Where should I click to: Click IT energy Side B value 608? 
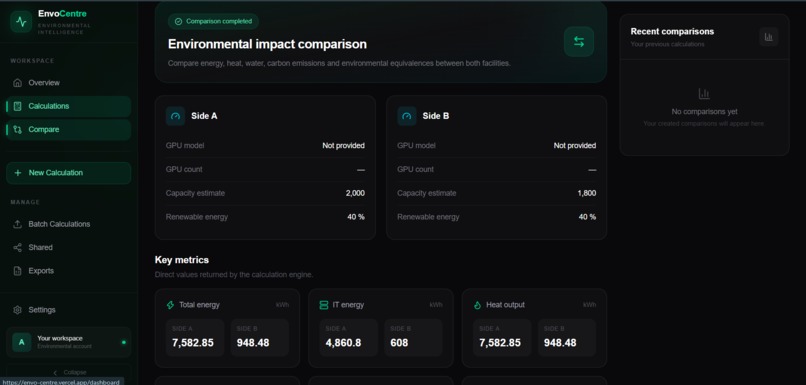coord(399,343)
